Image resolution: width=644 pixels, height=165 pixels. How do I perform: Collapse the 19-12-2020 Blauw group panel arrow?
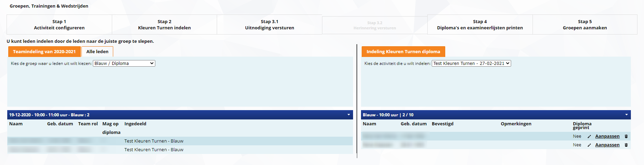coord(349,115)
